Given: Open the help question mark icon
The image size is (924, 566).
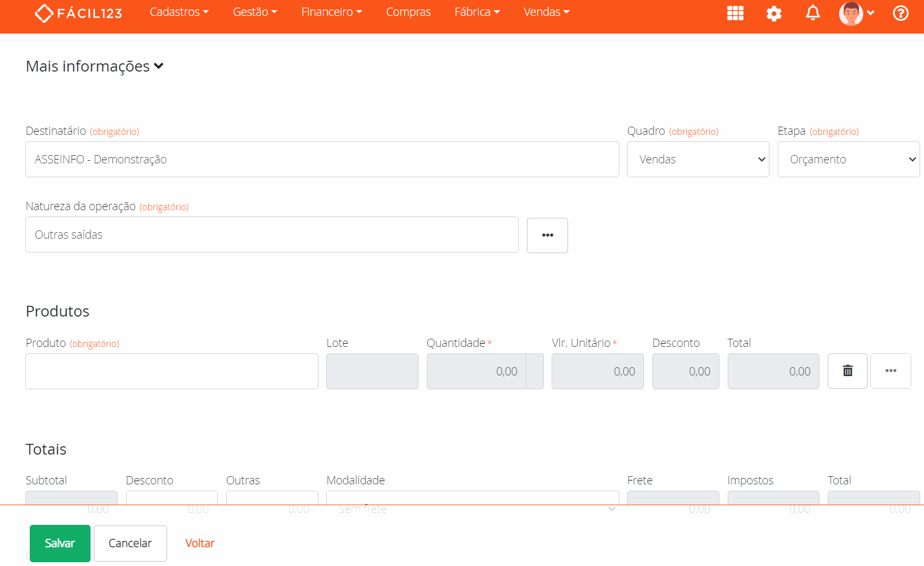Looking at the screenshot, I should pyautogui.click(x=901, y=13).
